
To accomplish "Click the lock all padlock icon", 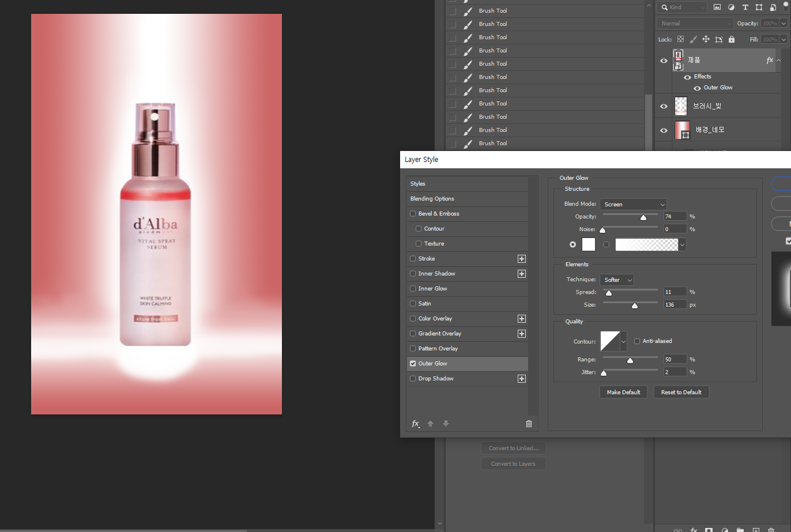I will [732, 39].
